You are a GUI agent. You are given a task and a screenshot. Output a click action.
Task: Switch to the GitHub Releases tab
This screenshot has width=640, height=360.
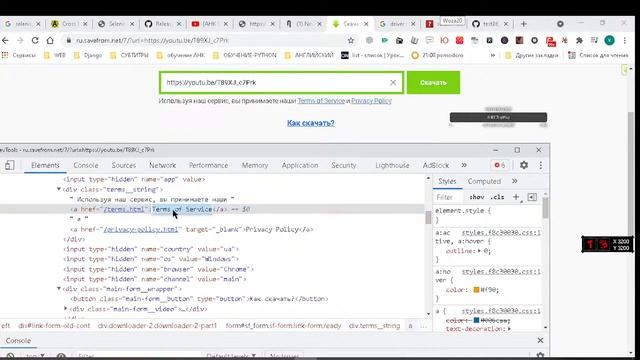point(163,24)
